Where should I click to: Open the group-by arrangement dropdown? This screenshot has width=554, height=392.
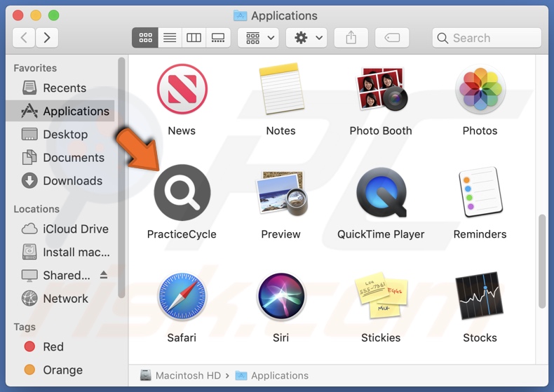tap(258, 37)
